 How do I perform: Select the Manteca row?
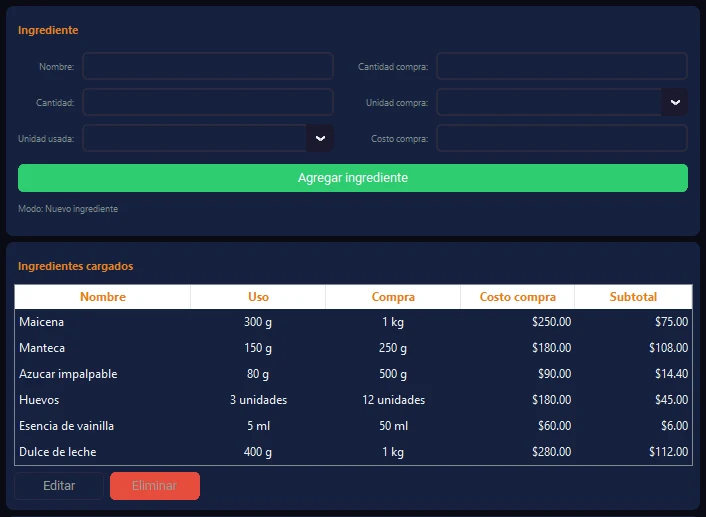[x=353, y=348]
